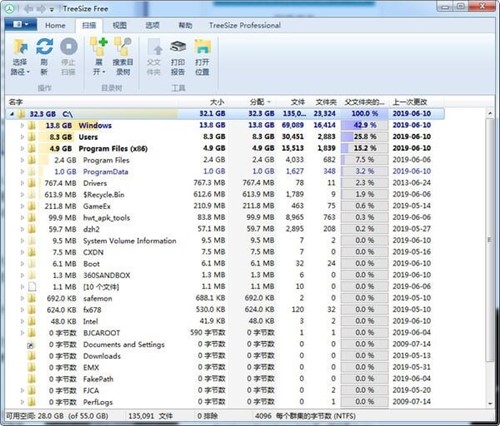Click the file icon of the [10 个文件] row
The image size is (500, 426).
(x=32, y=287)
